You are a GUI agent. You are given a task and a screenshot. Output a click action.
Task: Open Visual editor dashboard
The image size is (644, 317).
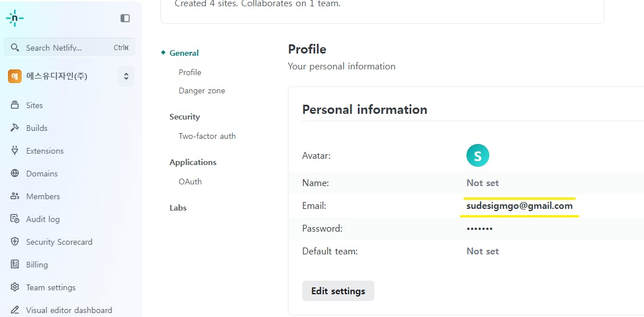(x=69, y=310)
